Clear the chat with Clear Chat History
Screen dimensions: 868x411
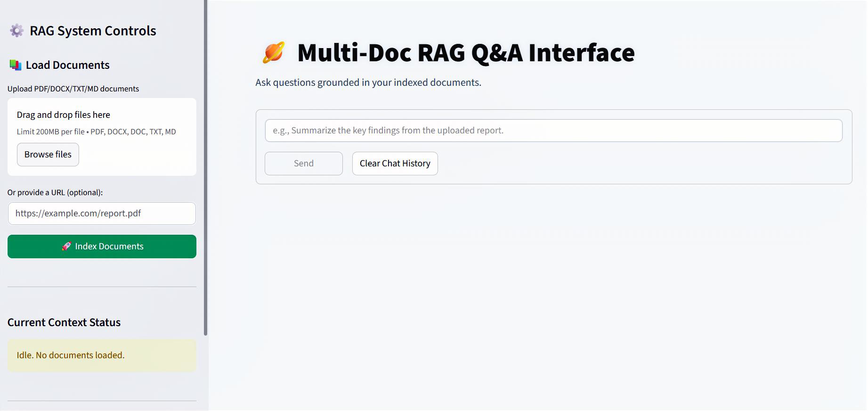coord(395,164)
